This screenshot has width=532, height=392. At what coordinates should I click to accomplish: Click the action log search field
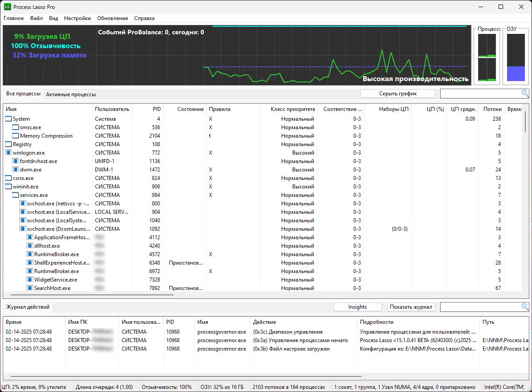tap(480, 307)
